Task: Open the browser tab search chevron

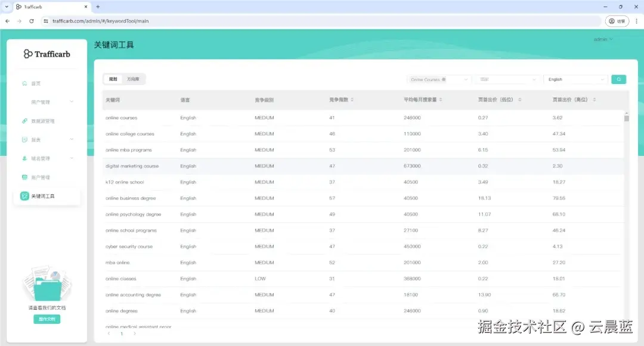Action: [7, 7]
